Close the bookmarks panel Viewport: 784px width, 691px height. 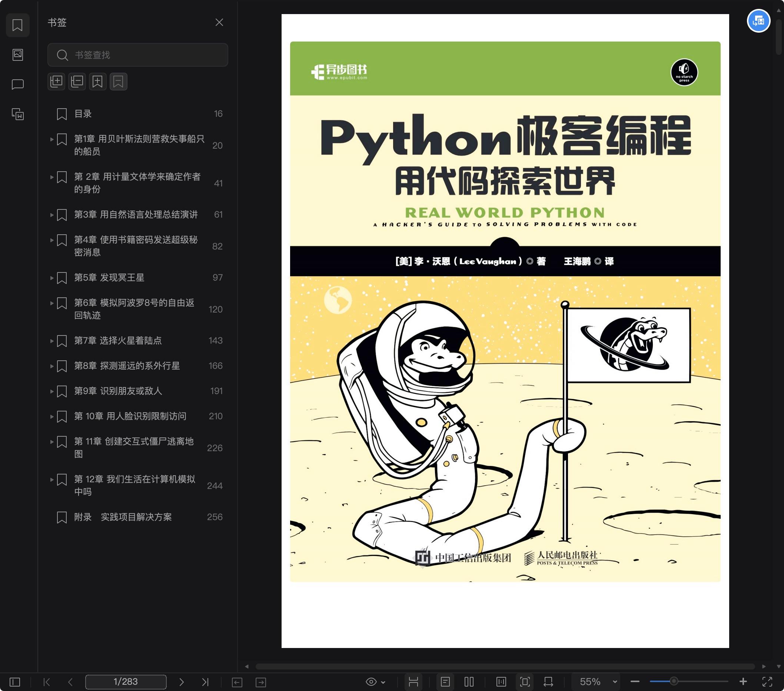coord(219,22)
